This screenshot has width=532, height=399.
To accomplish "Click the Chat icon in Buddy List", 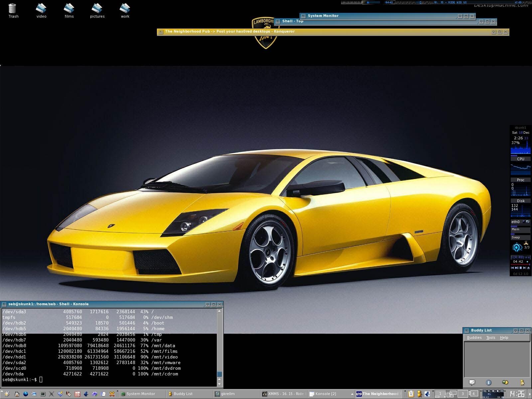I will click(505, 382).
